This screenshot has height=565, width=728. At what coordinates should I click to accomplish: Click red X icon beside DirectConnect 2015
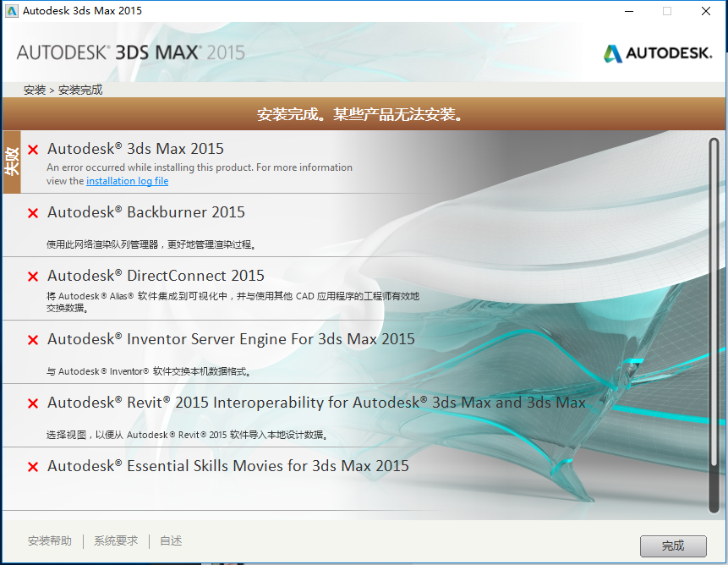tap(33, 277)
